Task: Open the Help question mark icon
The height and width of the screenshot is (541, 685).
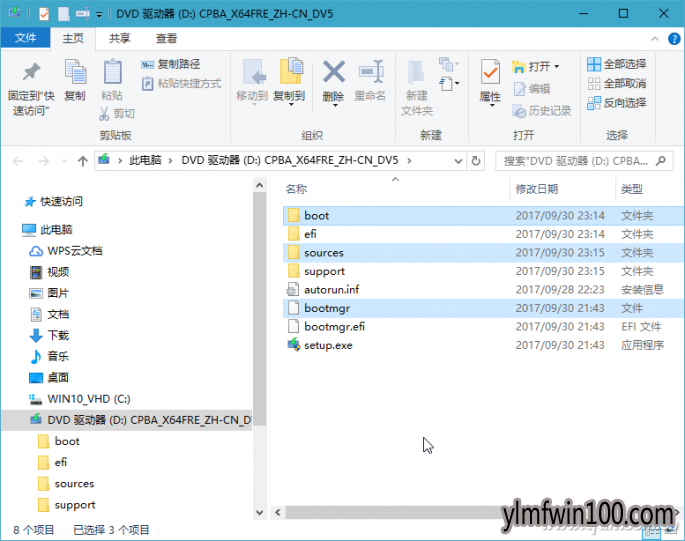Action: 674,39
